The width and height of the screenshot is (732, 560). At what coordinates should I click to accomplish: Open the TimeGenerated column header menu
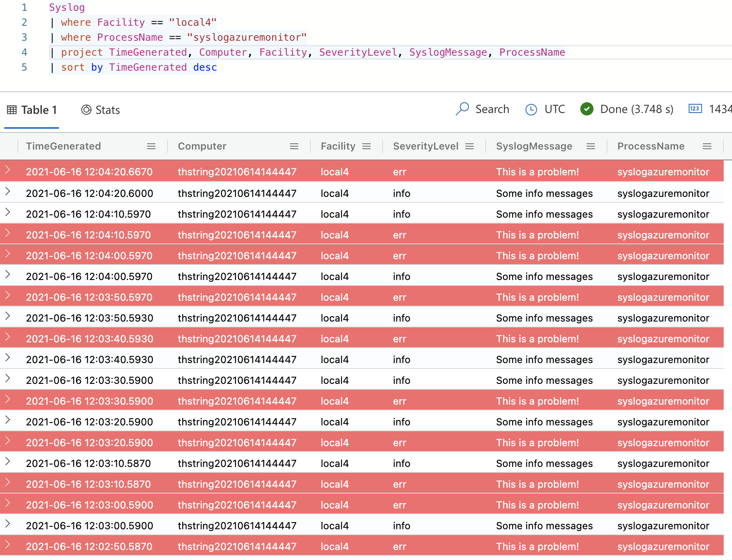151,146
